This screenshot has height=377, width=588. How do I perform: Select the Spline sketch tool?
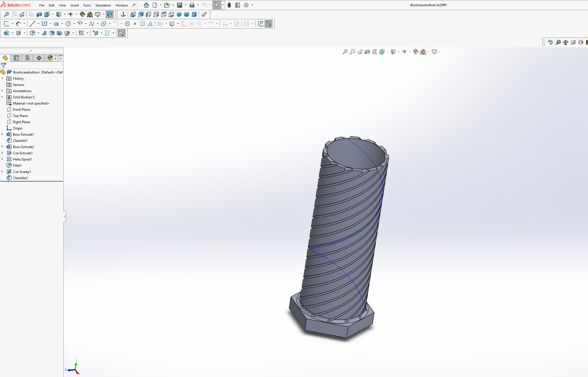coord(92,24)
